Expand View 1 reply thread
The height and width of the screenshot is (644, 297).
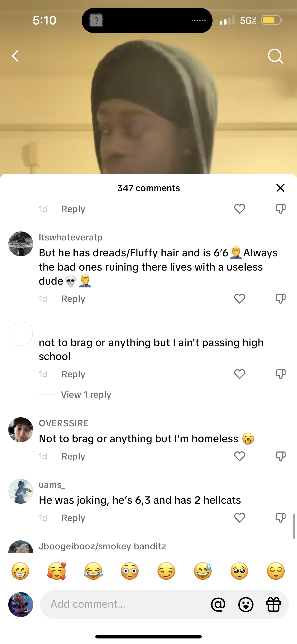point(86,395)
